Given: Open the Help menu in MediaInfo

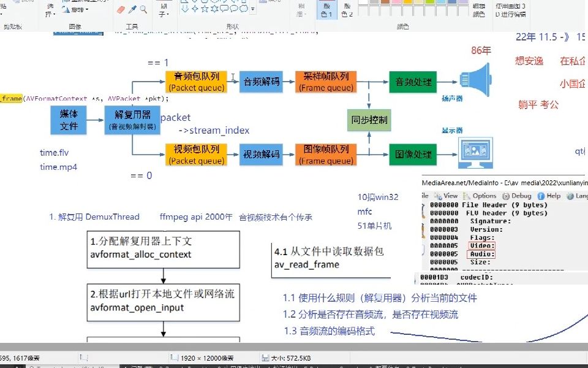Looking at the screenshot, I should [549, 196].
